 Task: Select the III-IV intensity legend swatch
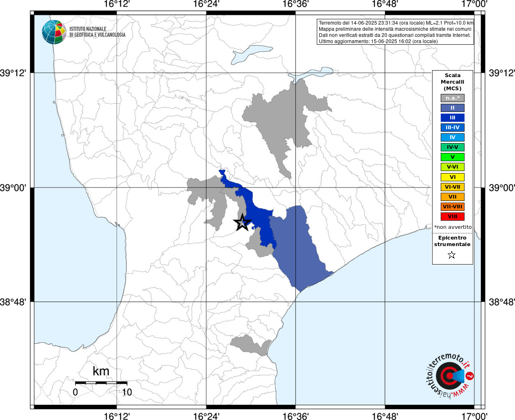[453, 128]
